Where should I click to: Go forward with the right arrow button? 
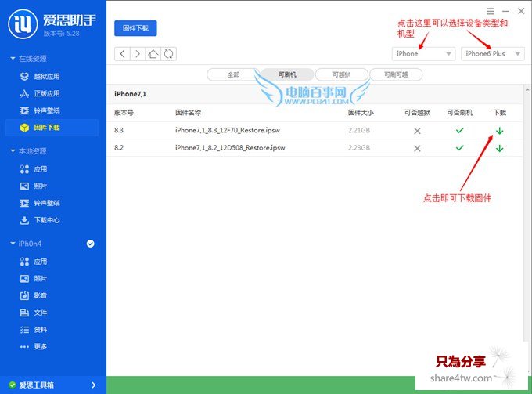[138, 54]
